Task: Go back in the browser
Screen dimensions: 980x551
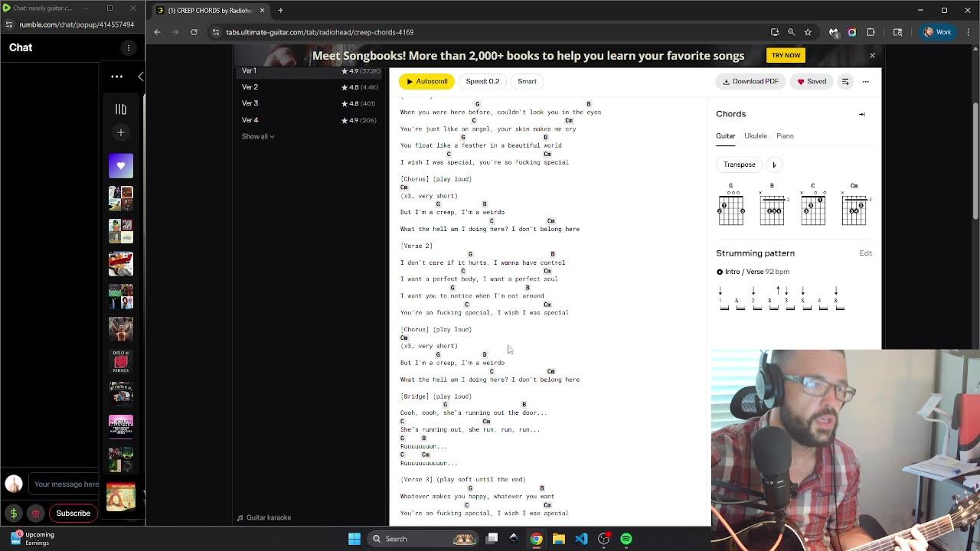Action: click(x=157, y=32)
